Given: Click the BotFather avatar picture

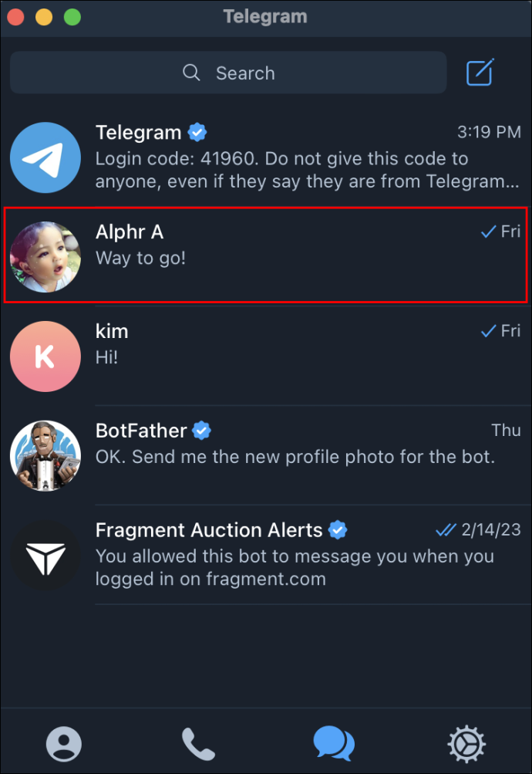Looking at the screenshot, I should point(45,455).
